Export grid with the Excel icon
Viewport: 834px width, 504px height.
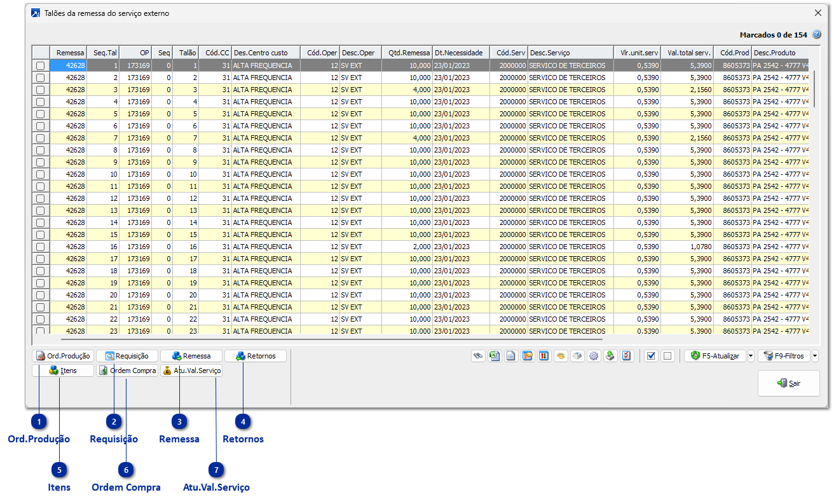point(495,356)
